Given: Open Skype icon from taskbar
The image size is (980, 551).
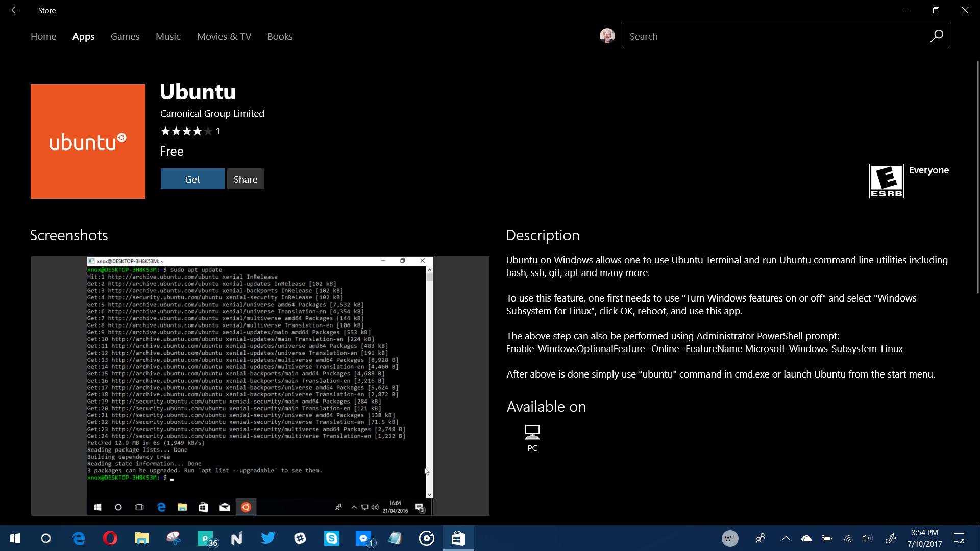Looking at the screenshot, I should point(331,538).
